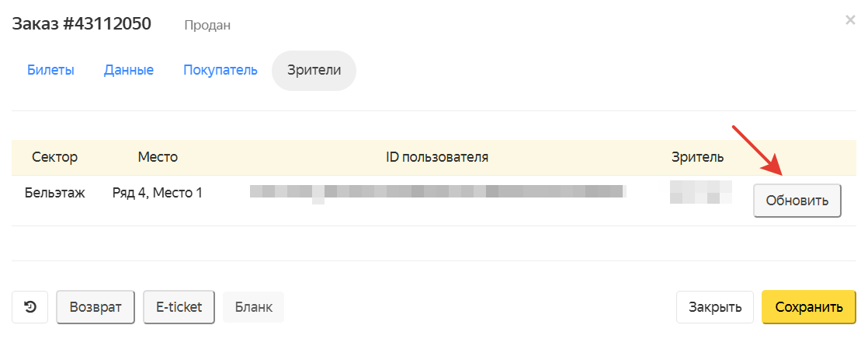Save changes with the Сохранить button

pos(809,307)
